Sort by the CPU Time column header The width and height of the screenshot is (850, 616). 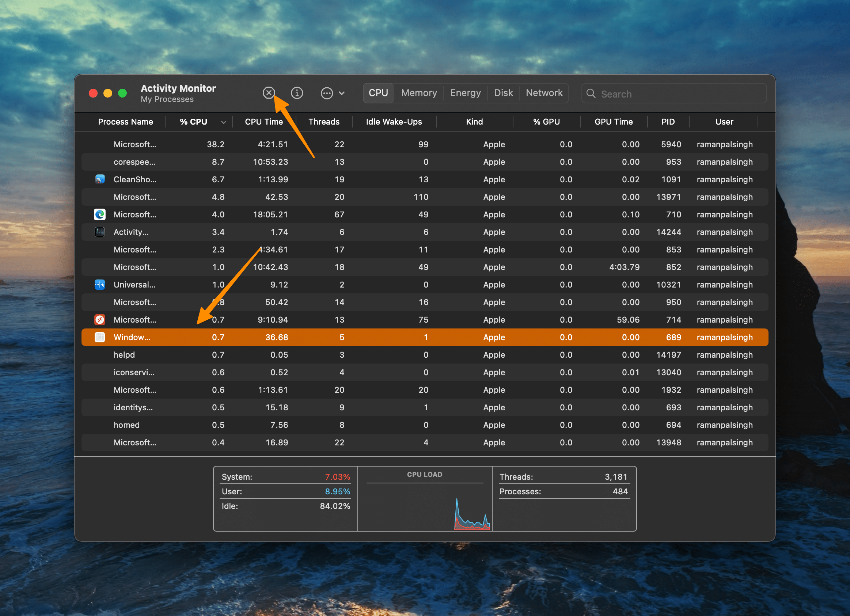point(264,122)
